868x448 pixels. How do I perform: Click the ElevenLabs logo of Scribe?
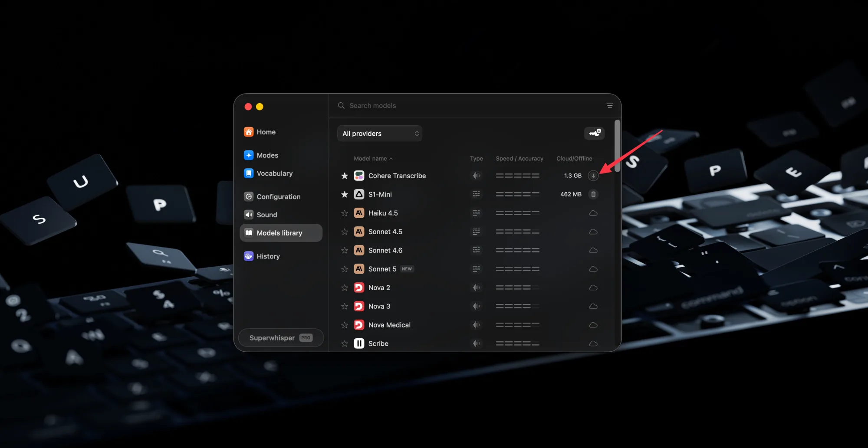[359, 343]
